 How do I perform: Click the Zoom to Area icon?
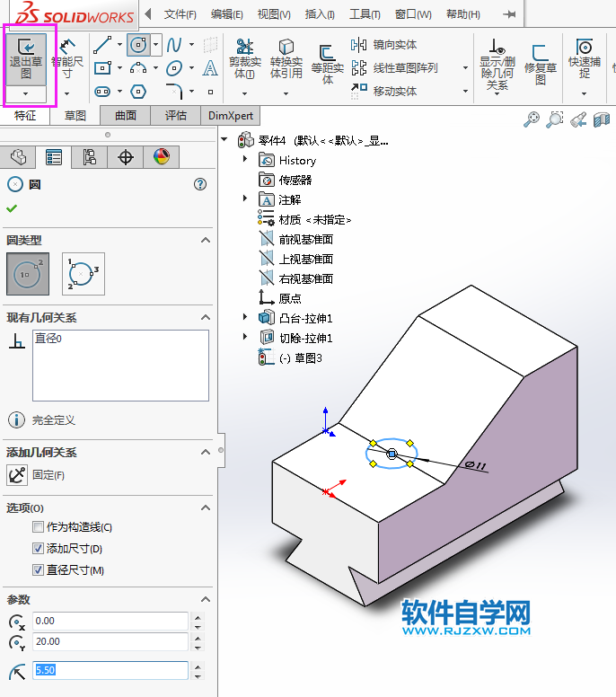(x=555, y=119)
